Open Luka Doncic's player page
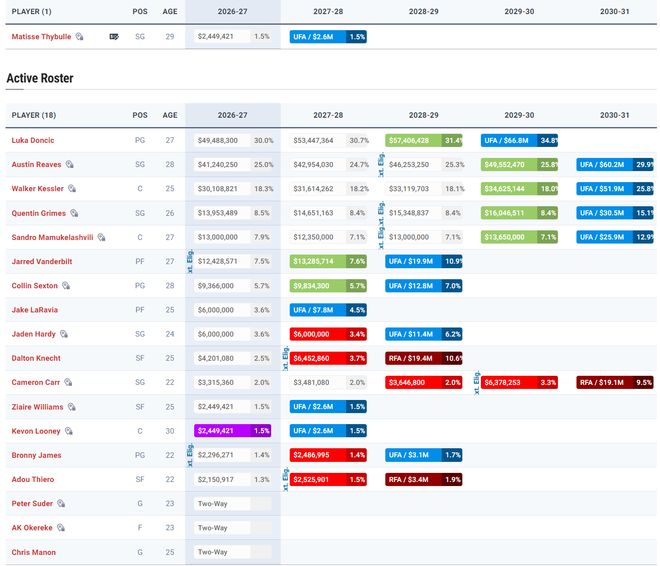Image resolution: width=660 pixels, height=566 pixels. coord(33,140)
